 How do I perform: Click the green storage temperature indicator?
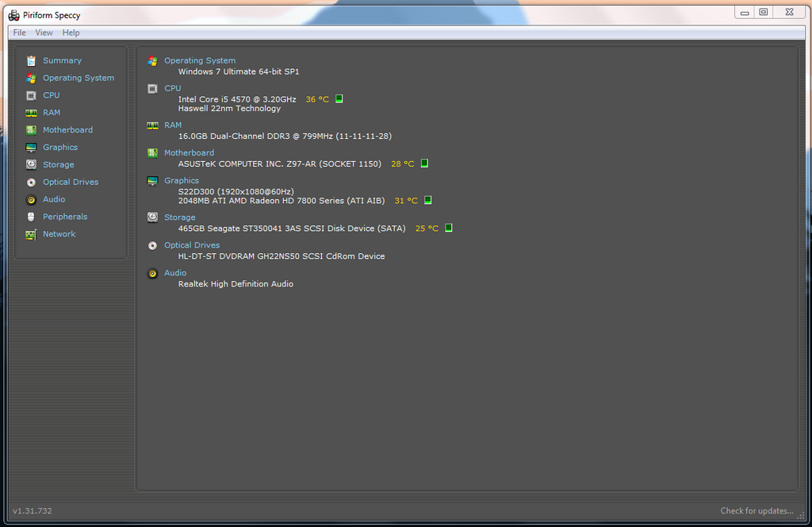point(449,228)
